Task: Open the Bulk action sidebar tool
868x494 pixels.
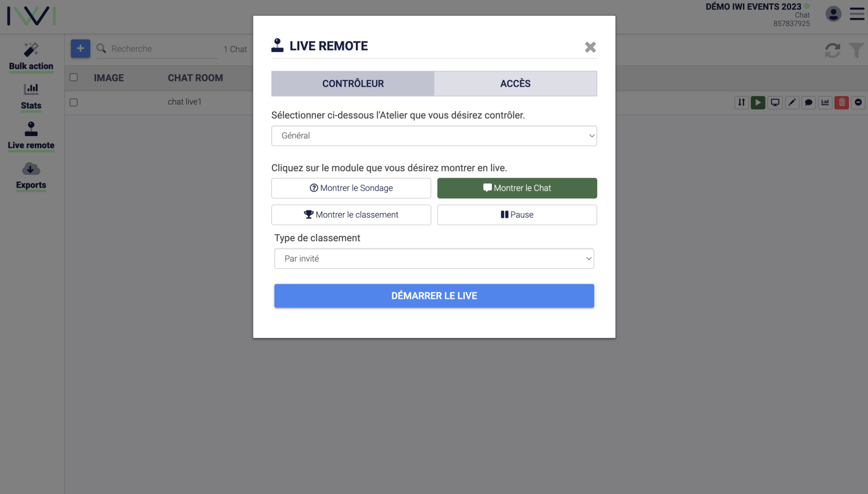Action: click(31, 57)
